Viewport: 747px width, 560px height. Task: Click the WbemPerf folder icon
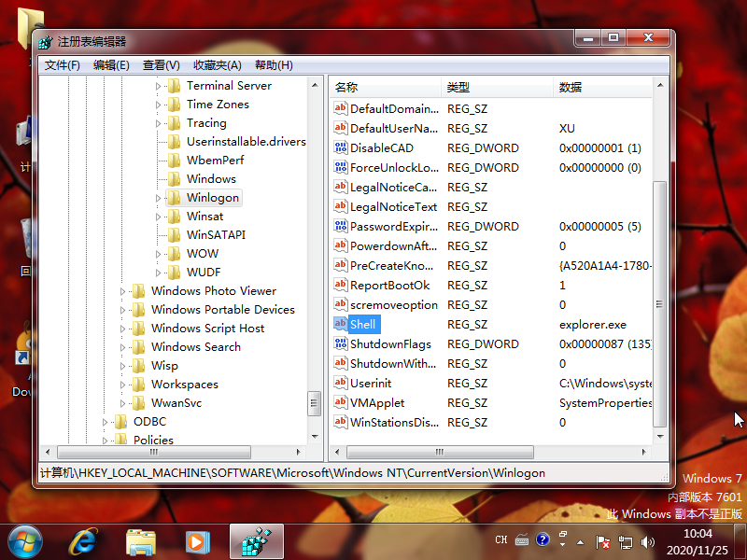[x=176, y=160]
